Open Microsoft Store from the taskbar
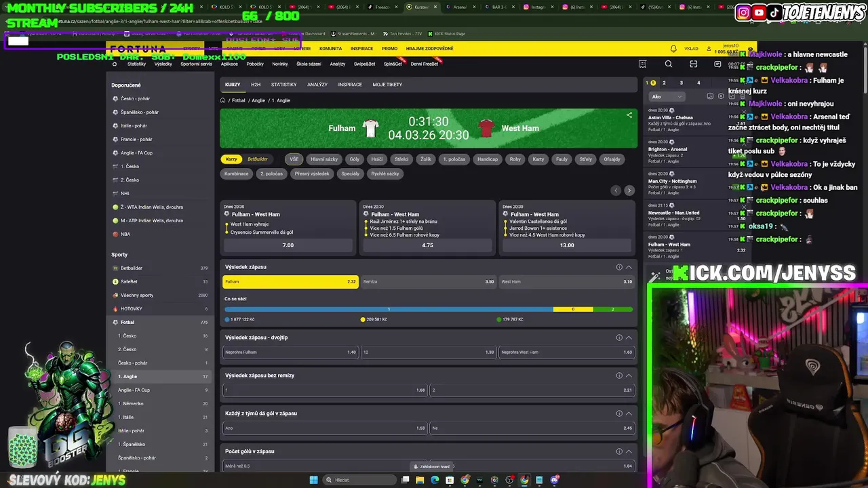Viewport: 868px width, 488px height. point(450,480)
